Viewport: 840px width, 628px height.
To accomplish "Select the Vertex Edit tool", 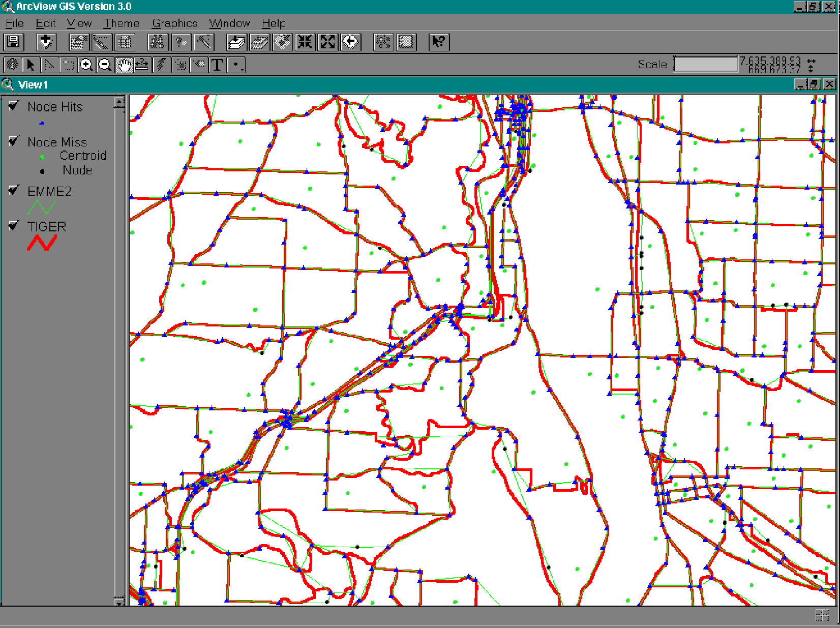I will click(49, 65).
